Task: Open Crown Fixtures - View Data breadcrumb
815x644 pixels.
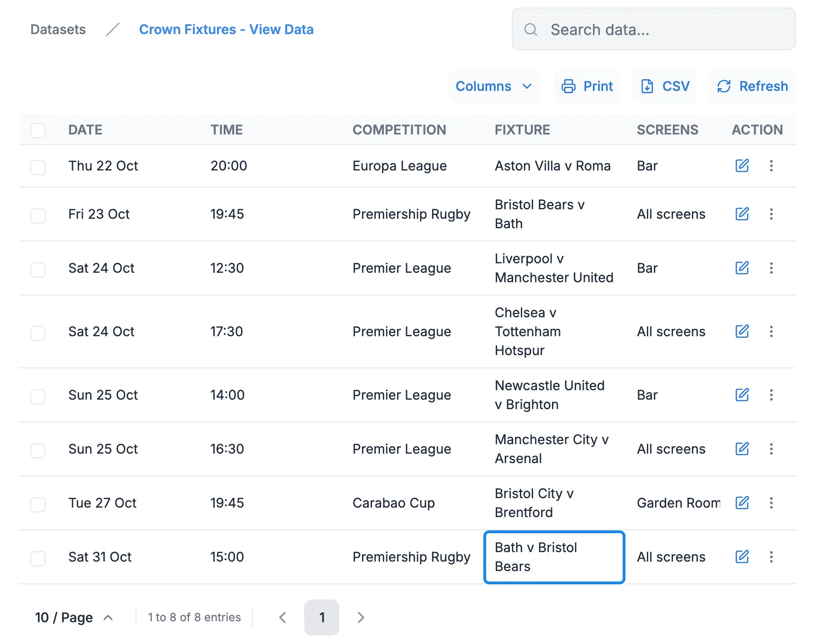Action: pos(226,29)
